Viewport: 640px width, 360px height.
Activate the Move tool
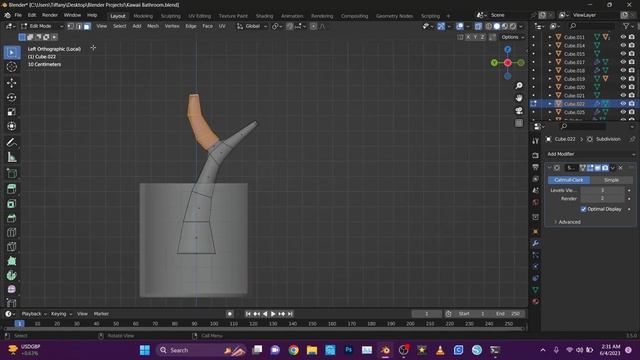point(11,83)
